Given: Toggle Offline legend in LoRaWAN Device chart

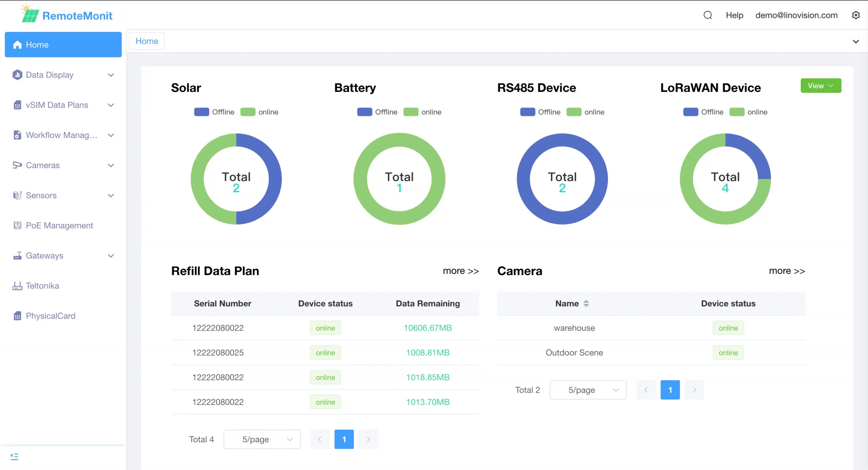Looking at the screenshot, I should [691, 112].
